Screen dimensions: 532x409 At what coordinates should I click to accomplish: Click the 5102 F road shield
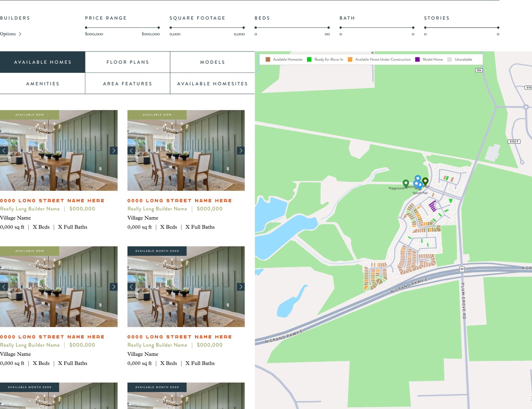(x=514, y=142)
